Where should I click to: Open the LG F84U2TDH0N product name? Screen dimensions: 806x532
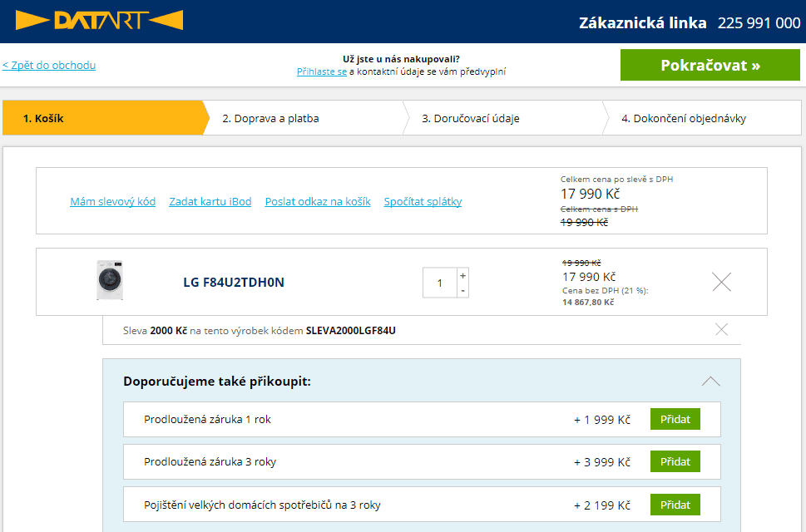pos(234,282)
